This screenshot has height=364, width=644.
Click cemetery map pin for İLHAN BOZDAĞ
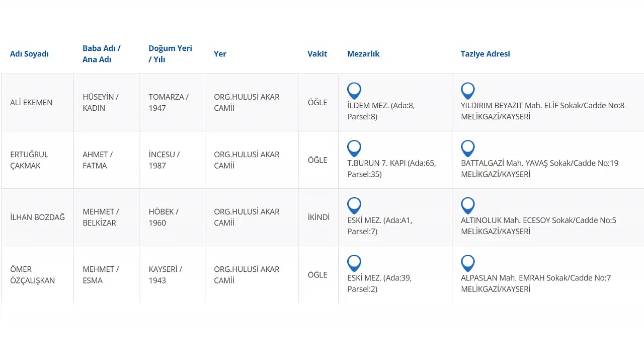point(354,205)
